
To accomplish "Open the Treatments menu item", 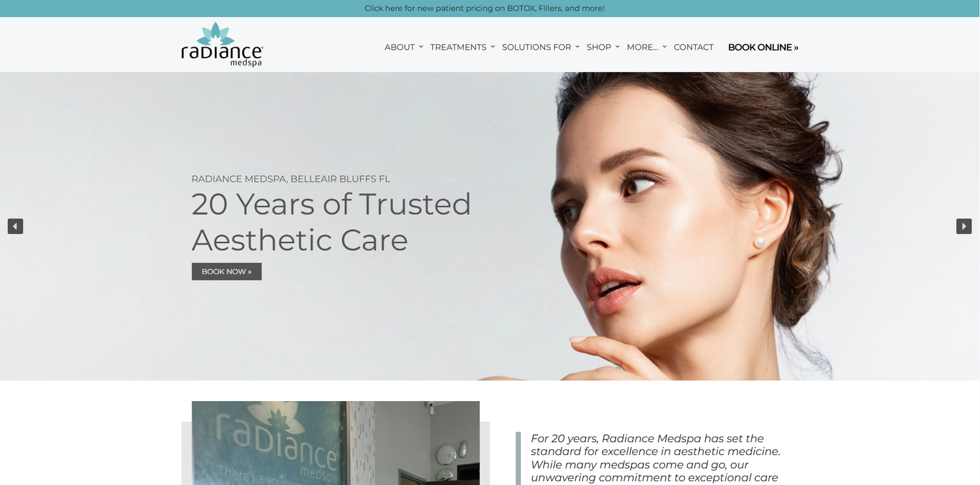I will pyautogui.click(x=458, y=47).
